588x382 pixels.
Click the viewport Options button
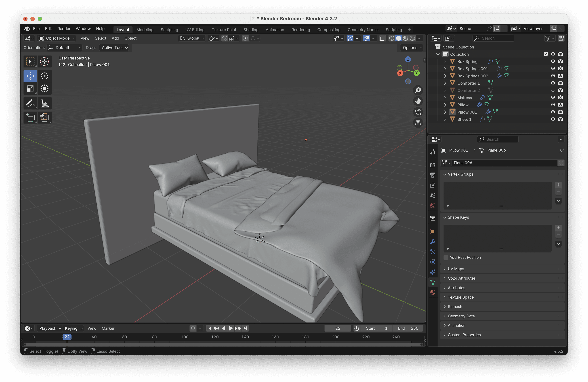coord(412,48)
